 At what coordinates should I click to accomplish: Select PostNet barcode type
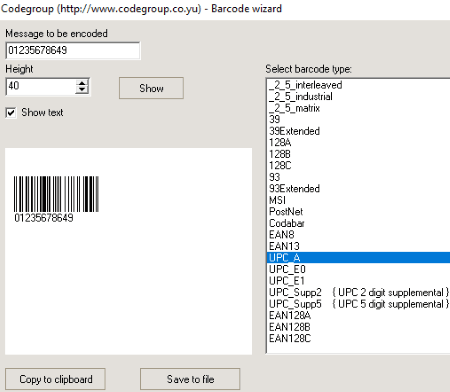click(x=359, y=212)
